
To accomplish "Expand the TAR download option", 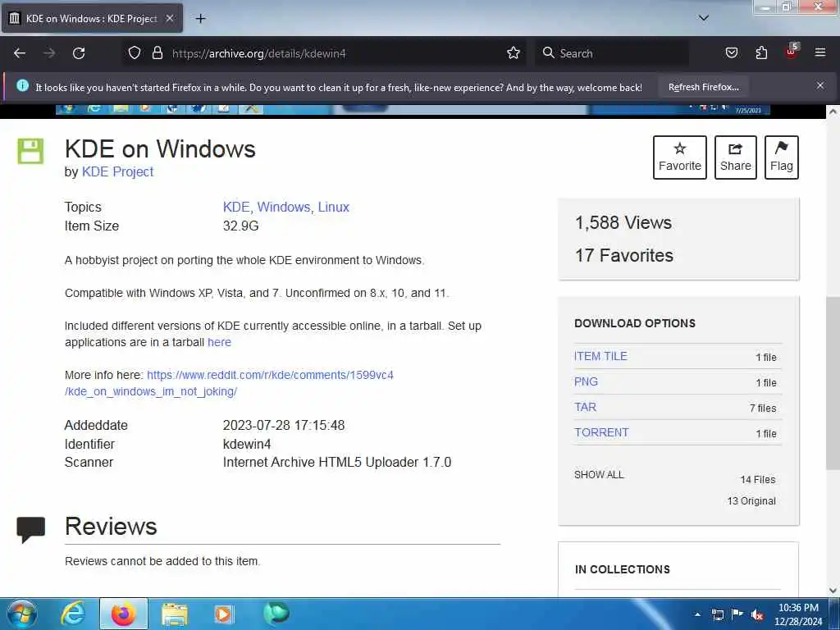I will click(585, 407).
